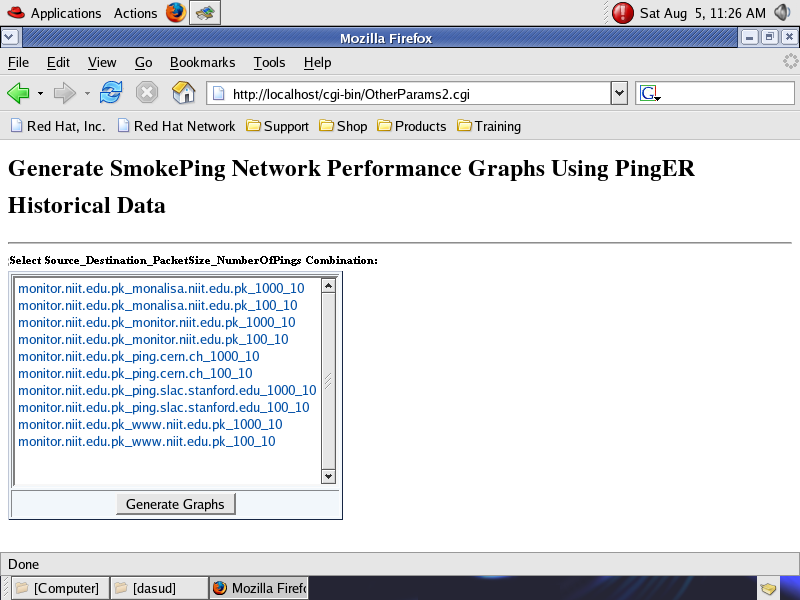
Task: Click the green Back arrow button
Action: tap(18, 94)
